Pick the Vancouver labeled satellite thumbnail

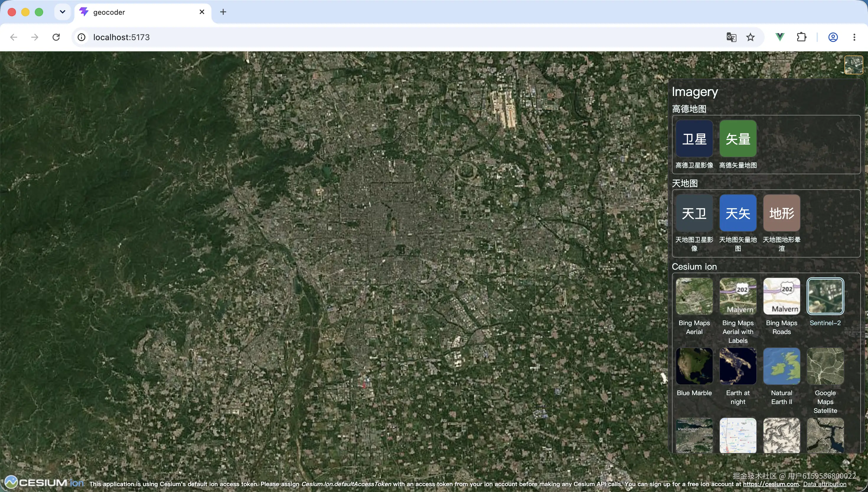[694, 436]
